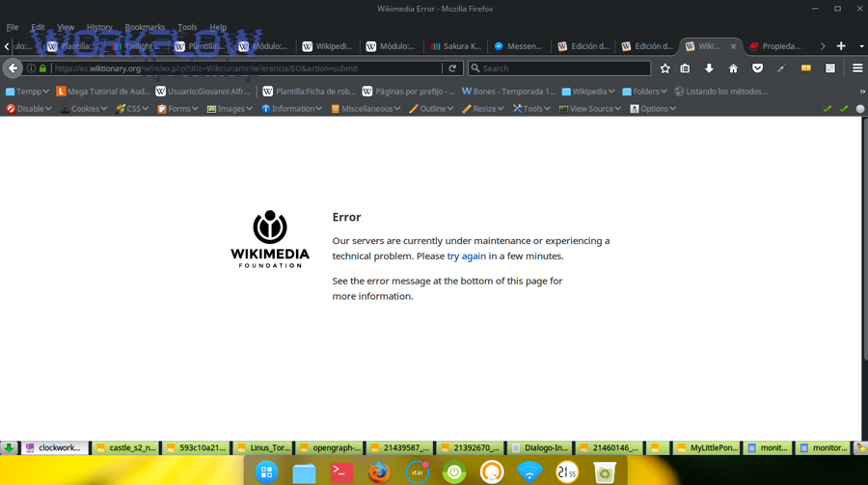Expand the Miscellaneous dropdown

pyautogui.click(x=366, y=109)
